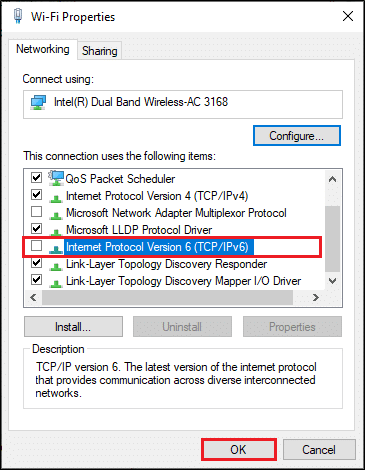The image size is (365, 470).
Task: Uncheck Link-Layer Topology Discovery Responder checkbox
Action: tap(36, 263)
